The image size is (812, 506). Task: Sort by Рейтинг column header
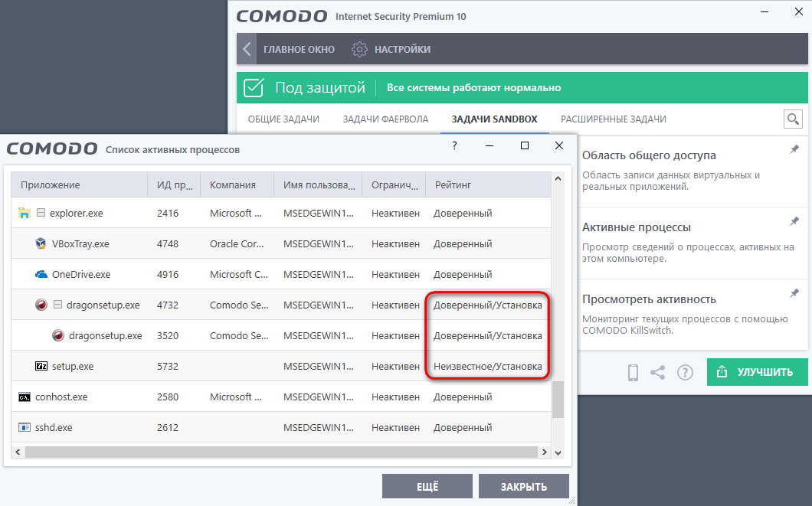coord(488,184)
